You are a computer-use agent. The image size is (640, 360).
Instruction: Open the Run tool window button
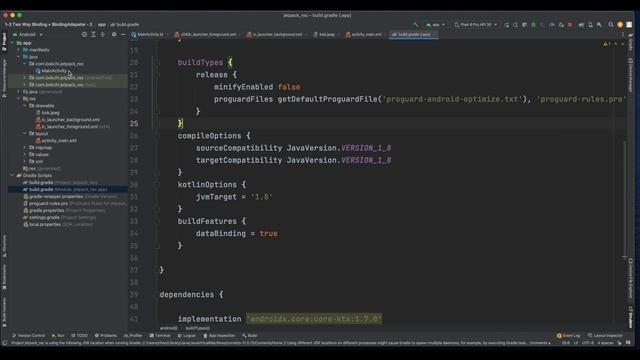[x=58, y=336]
